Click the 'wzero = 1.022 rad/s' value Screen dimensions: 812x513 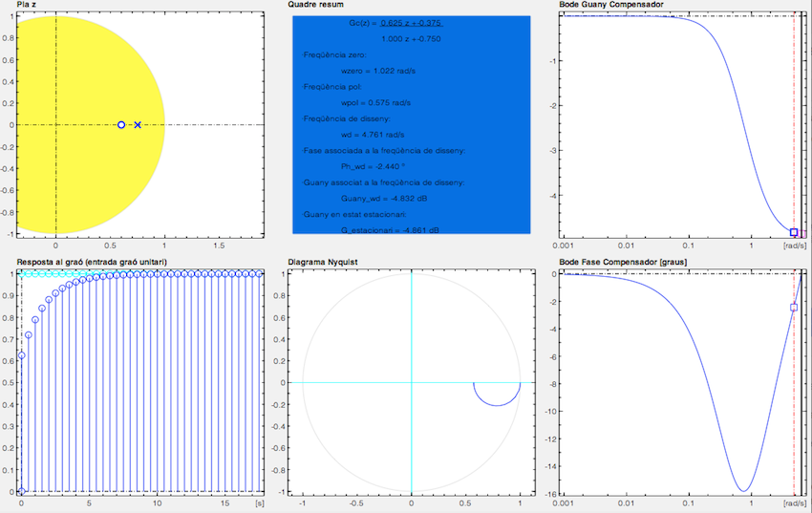pos(378,71)
